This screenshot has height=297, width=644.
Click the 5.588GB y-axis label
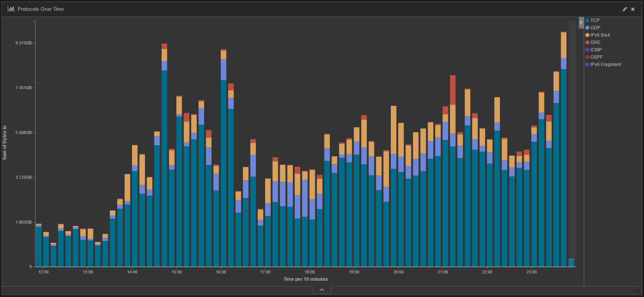point(24,132)
